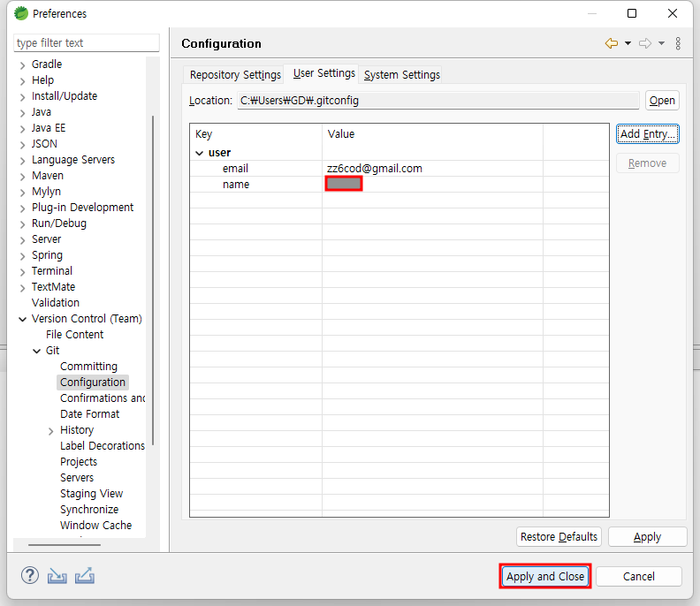Click the Apply button
This screenshot has height=606, width=700.
[x=647, y=536]
